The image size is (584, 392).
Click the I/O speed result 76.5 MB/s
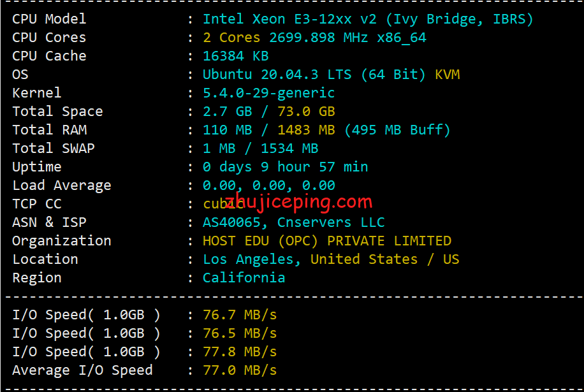coord(240,333)
